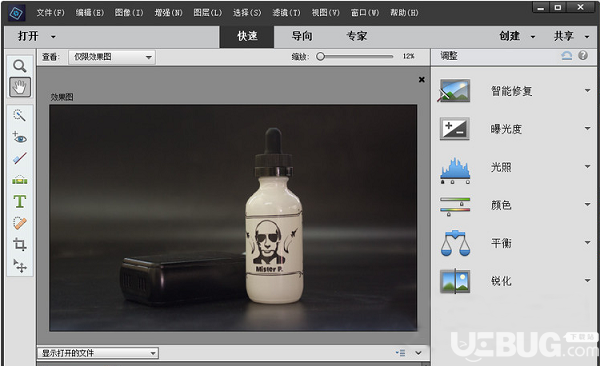Close the preview image with the X
Screen dimensions: 600x366
click(x=421, y=80)
